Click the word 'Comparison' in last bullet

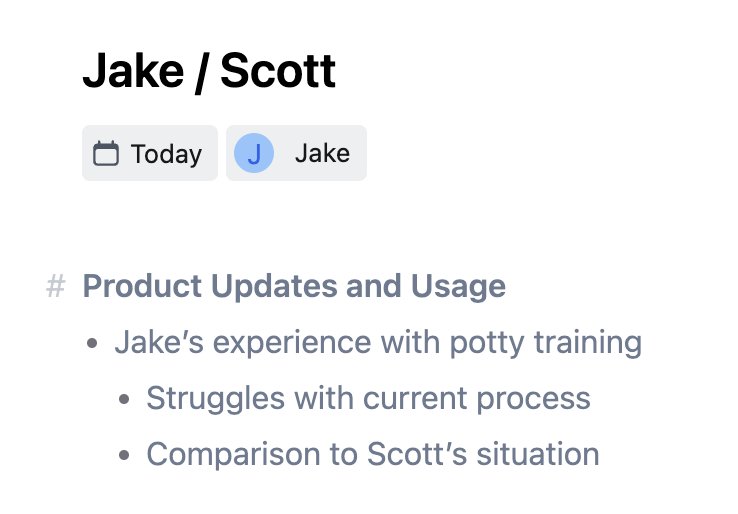tap(233, 455)
